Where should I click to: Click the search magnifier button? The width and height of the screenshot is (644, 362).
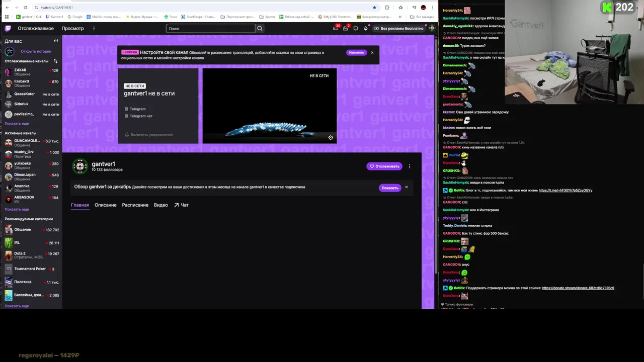260,29
